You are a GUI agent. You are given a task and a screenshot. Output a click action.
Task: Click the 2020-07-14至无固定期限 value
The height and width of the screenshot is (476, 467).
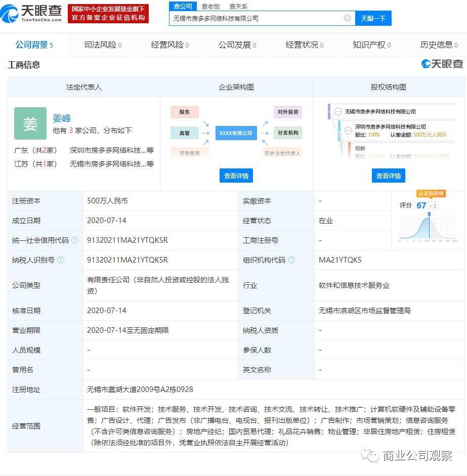click(128, 330)
